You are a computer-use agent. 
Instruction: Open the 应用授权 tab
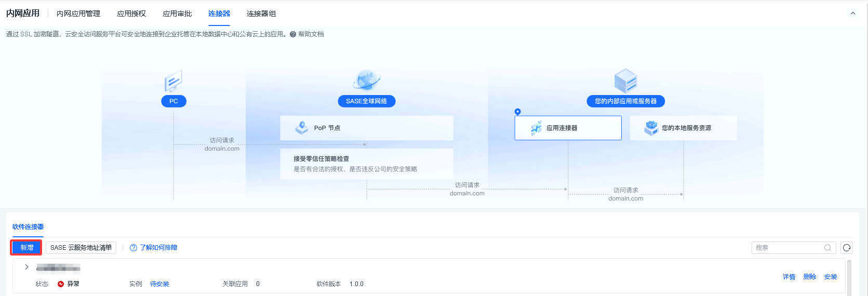pyautogui.click(x=131, y=14)
